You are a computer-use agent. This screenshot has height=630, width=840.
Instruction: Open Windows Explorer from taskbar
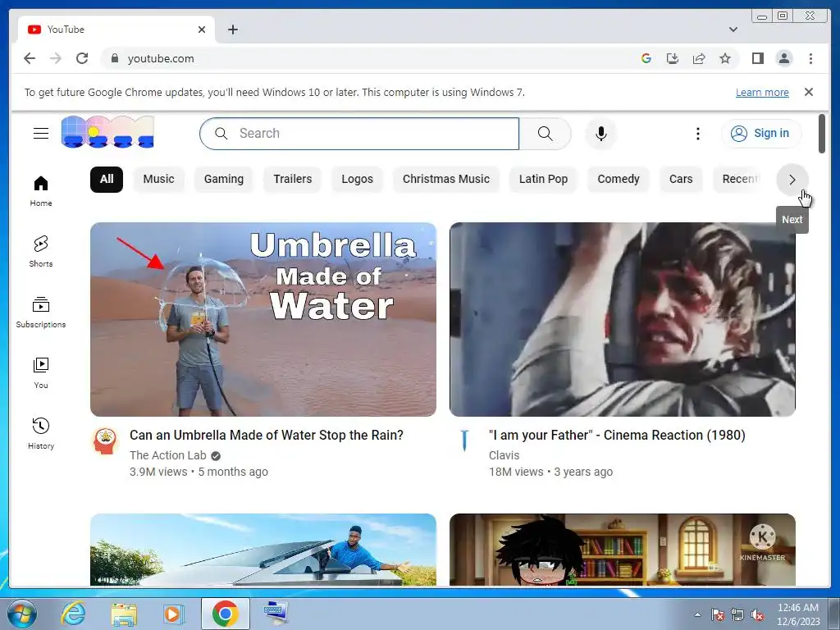(124, 614)
